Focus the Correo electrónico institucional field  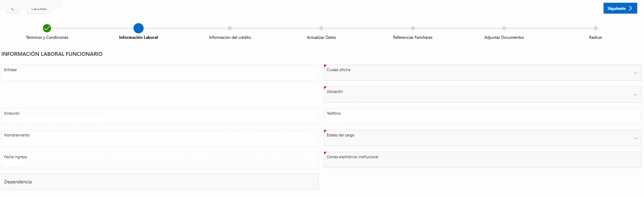click(482, 160)
